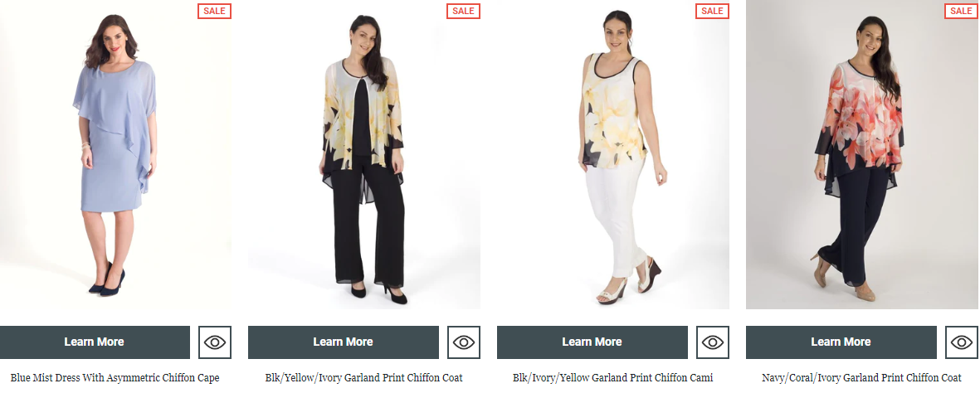Click SALE badge on Blue Mist Dress

coord(214,11)
